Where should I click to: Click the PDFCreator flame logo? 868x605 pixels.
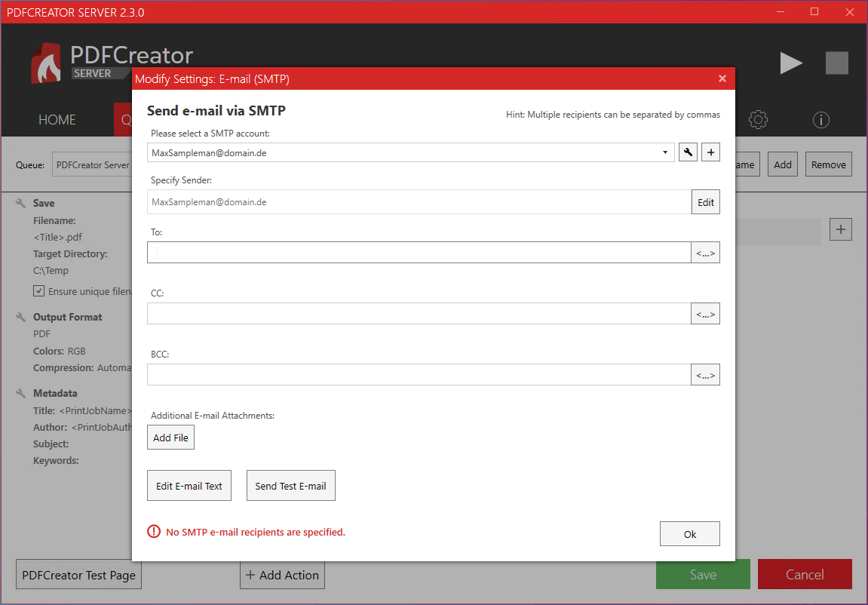(x=46, y=63)
